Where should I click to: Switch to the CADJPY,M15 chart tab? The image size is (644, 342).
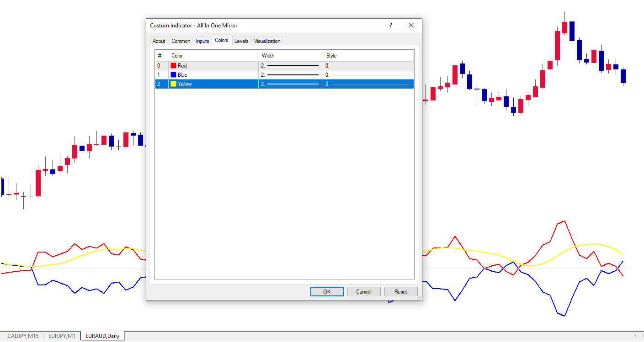point(23,336)
